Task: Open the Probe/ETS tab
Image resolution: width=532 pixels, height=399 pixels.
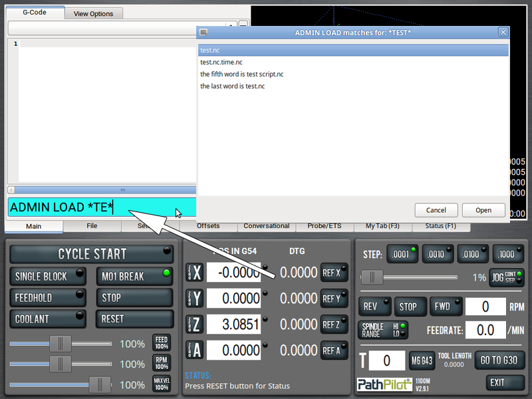Action: (325, 226)
